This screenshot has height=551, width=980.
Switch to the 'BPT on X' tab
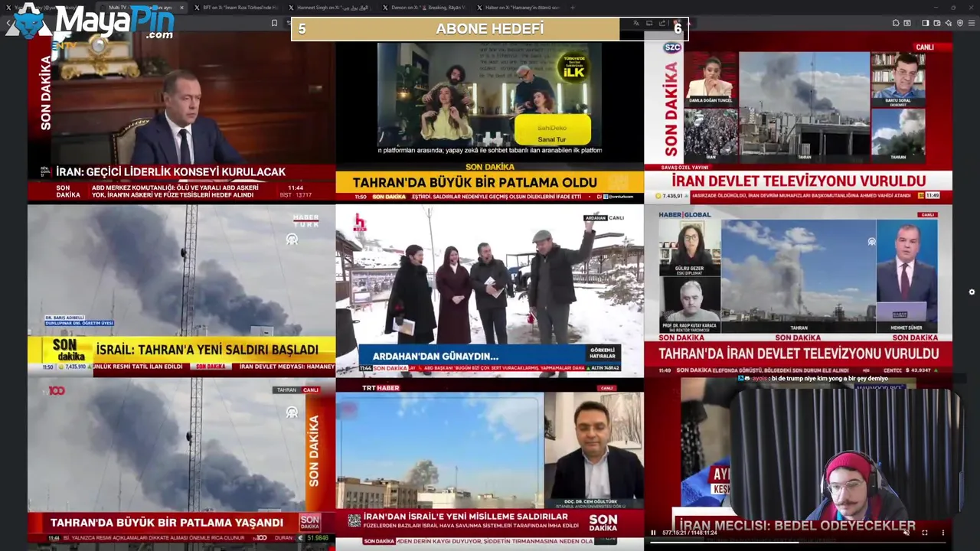click(x=236, y=8)
